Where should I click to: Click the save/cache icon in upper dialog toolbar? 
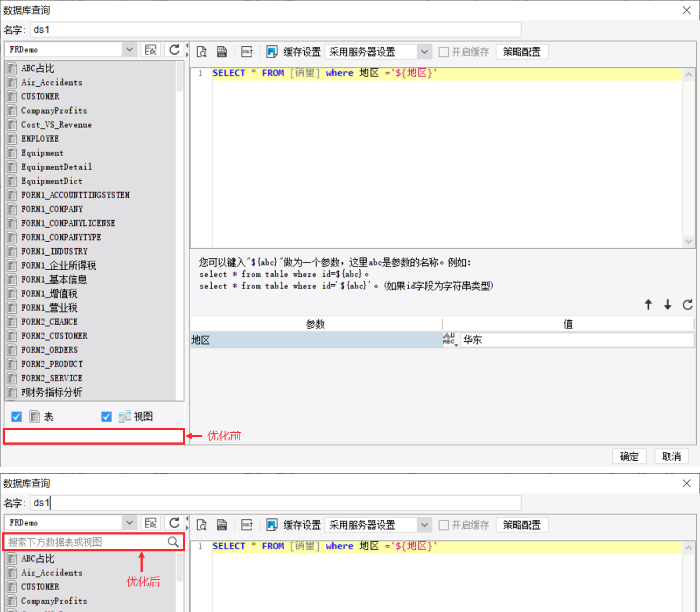[272, 52]
